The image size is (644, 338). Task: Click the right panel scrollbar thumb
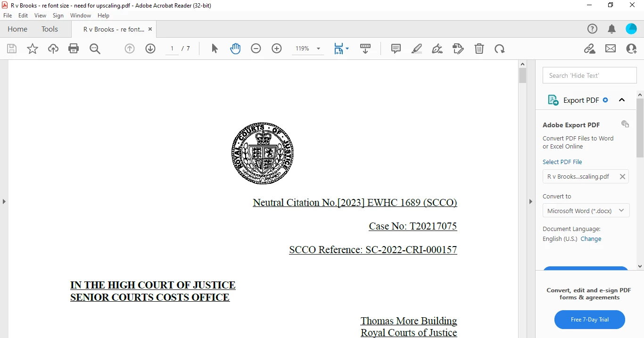pyautogui.click(x=640, y=127)
